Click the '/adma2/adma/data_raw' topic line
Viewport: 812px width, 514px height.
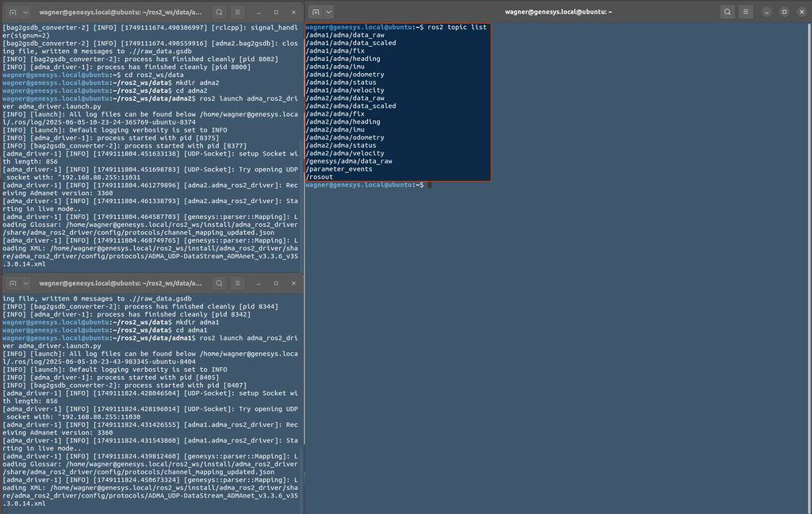pyautogui.click(x=346, y=98)
